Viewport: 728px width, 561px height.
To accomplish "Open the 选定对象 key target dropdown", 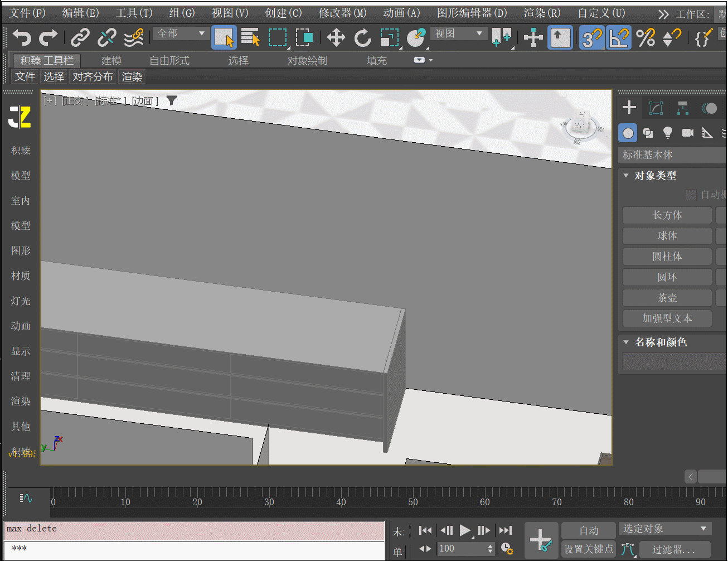I will click(x=664, y=528).
